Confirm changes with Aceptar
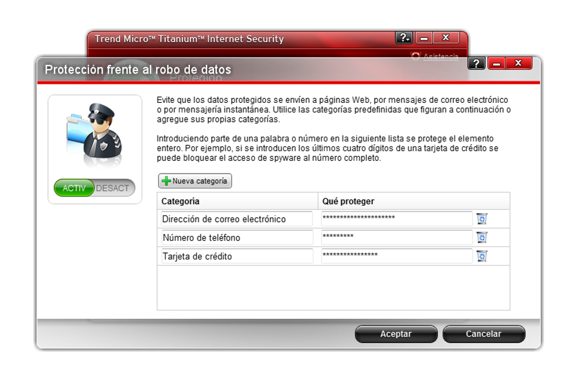 pyautogui.click(x=396, y=334)
